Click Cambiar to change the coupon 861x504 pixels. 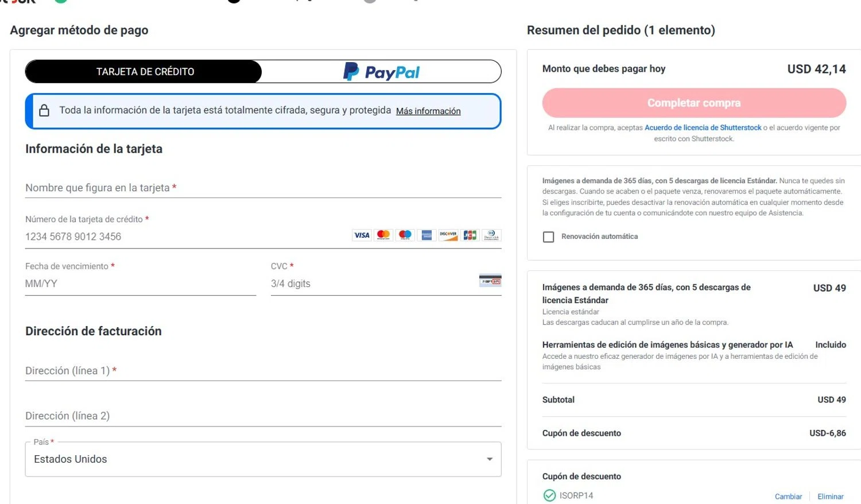[788, 497]
